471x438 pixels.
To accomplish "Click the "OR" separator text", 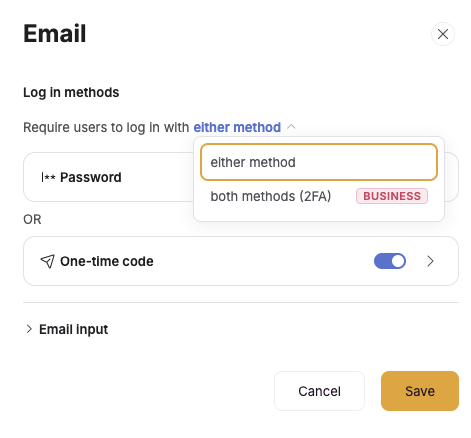I will (32, 219).
